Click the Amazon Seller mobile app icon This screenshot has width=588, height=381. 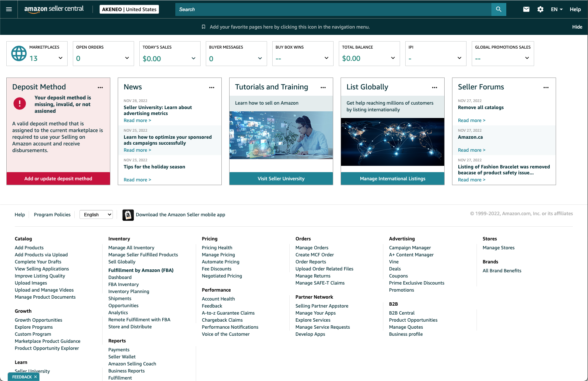click(x=128, y=215)
